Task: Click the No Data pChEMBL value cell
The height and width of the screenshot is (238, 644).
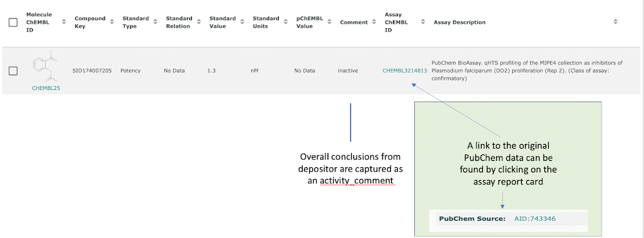Action: 305,71
